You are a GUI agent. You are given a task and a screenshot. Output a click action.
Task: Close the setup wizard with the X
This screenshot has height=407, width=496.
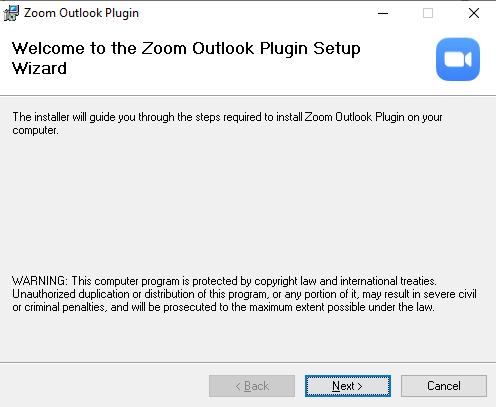pos(474,13)
